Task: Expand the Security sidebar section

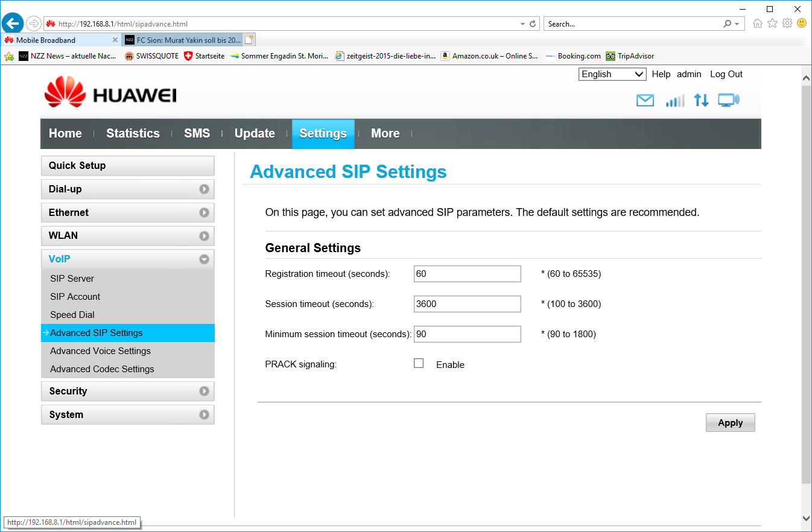Action: pos(127,391)
